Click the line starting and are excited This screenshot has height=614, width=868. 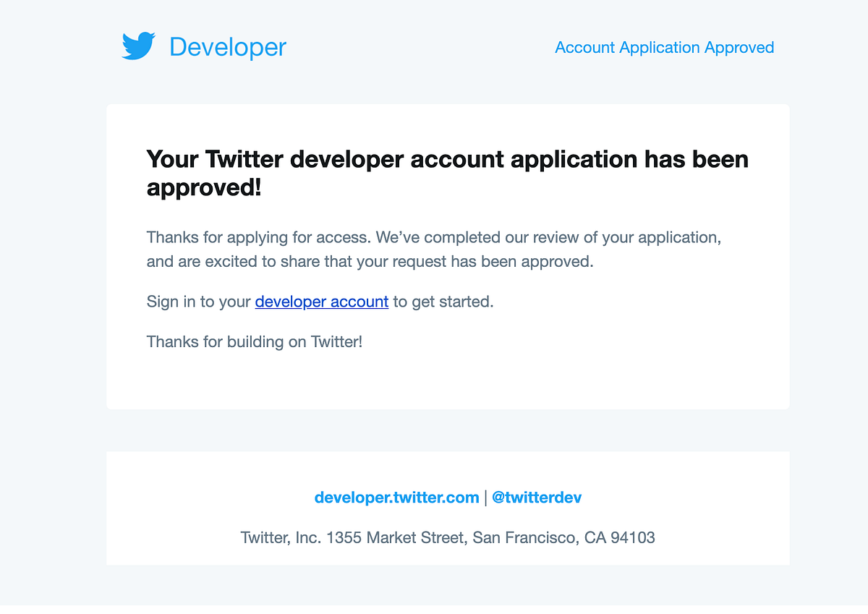(370, 262)
